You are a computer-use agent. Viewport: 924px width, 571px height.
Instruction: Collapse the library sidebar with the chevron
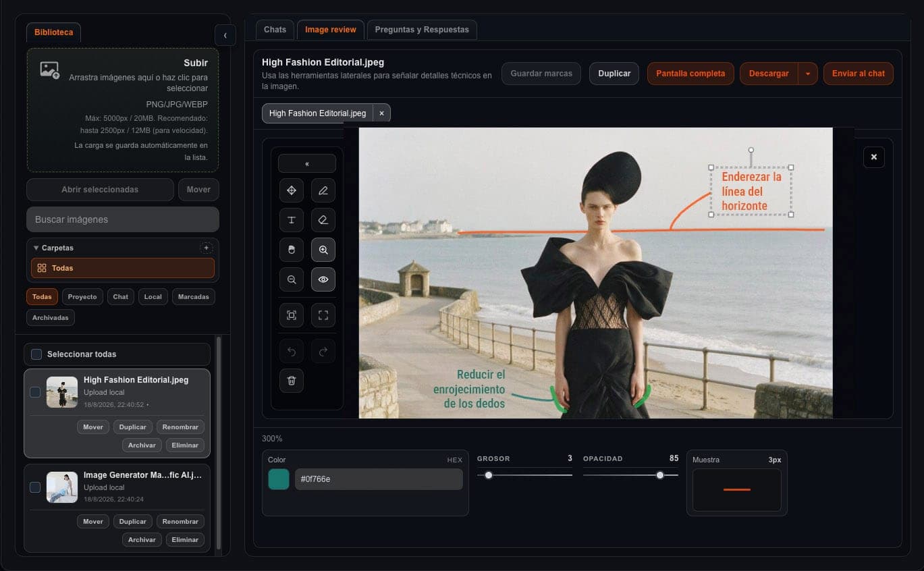point(225,35)
